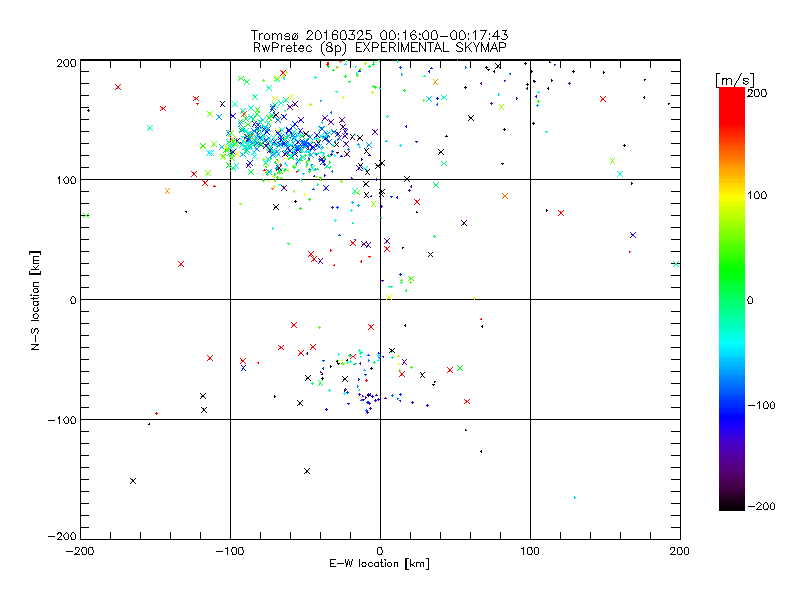
Task: Click the blue X marker near 170 km east, 55 km north
Action: (633, 235)
